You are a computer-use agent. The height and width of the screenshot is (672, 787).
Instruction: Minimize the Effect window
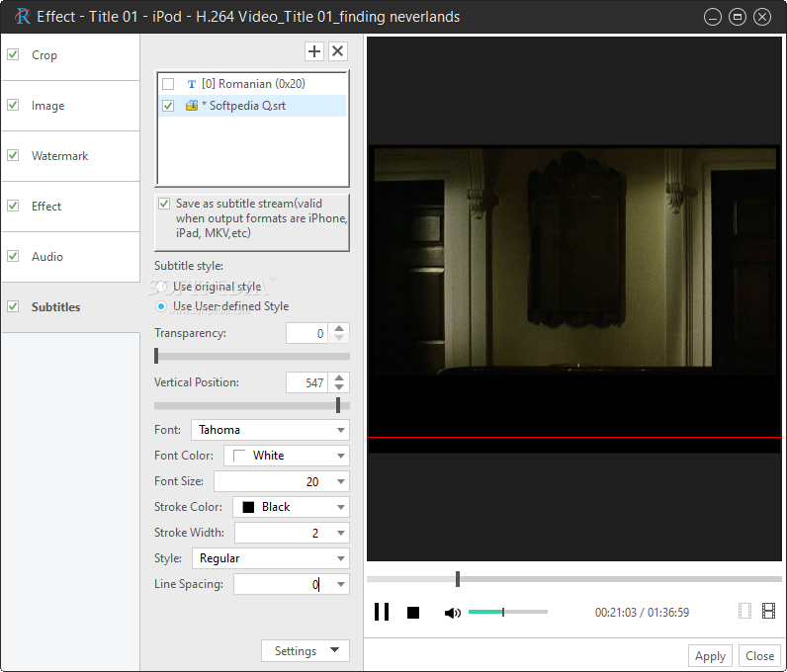[x=712, y=17]
